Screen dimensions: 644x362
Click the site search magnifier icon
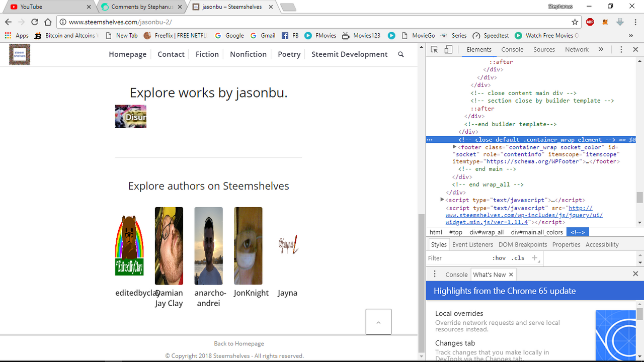tap(401, 54)
